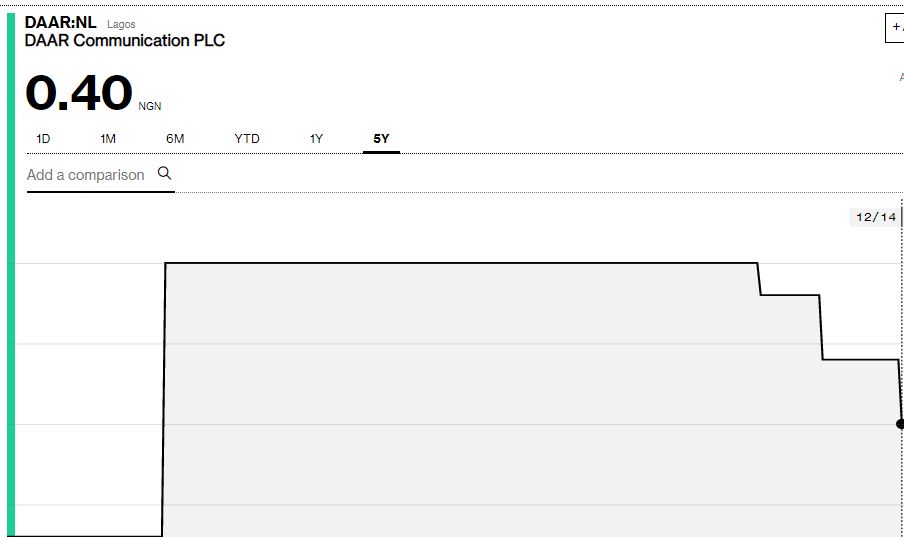Switch to the 1Y view
This screenshot has height=537, width=904.
click(316, 139)
